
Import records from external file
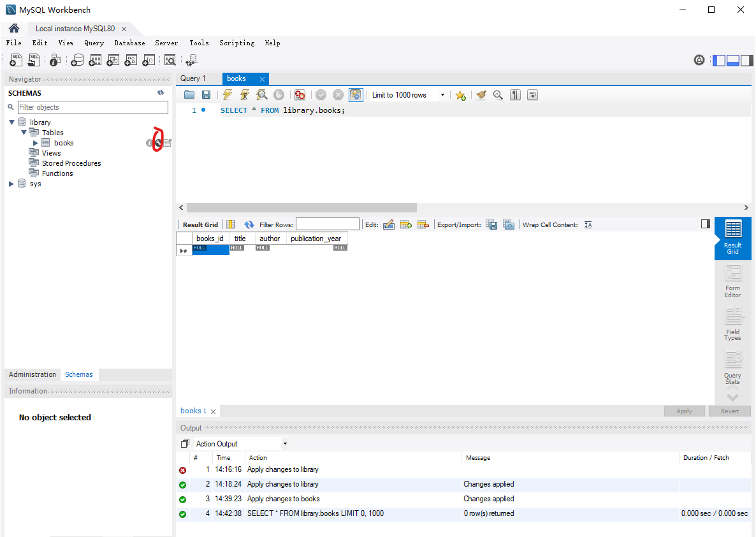coord(509,224)
